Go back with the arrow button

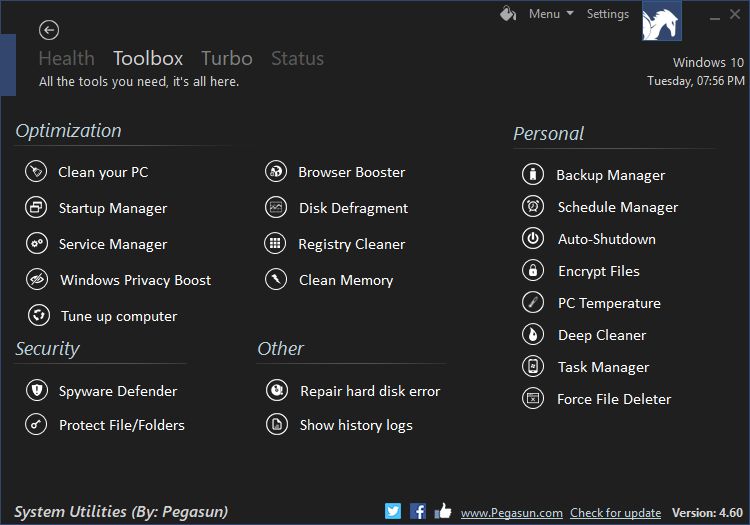pyautogui.click(x=49, y=30)
